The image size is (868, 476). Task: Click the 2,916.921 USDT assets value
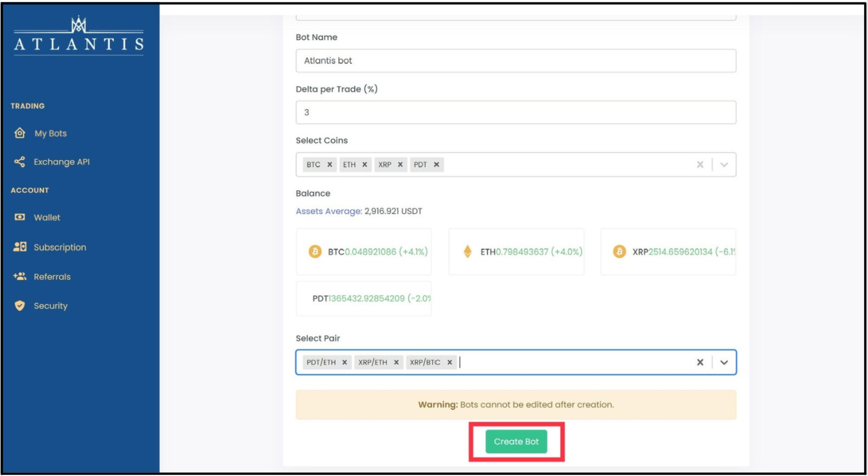(394, 211)
